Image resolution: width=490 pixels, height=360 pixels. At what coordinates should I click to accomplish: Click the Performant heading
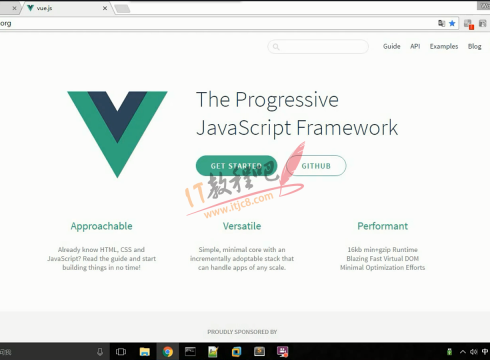click(382, 226)
